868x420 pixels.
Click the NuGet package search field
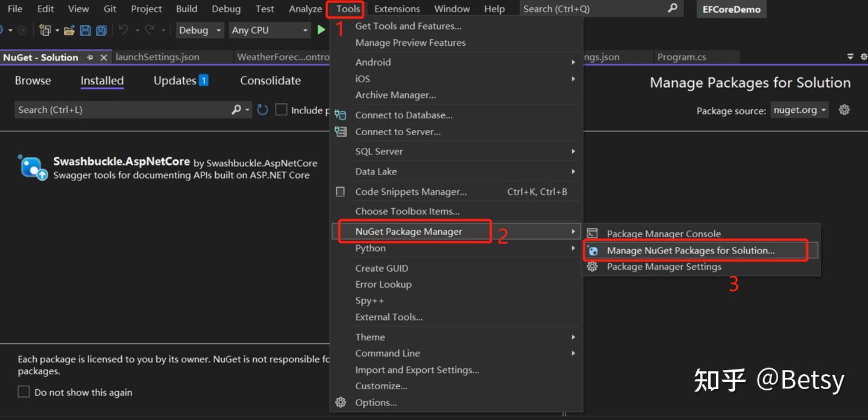(x=121, y=110)
